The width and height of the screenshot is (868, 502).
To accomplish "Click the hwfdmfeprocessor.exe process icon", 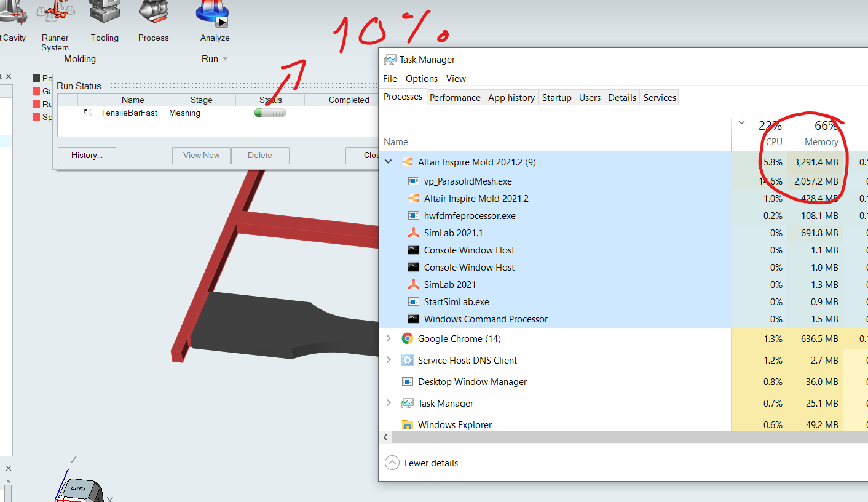I will point(413,216).
